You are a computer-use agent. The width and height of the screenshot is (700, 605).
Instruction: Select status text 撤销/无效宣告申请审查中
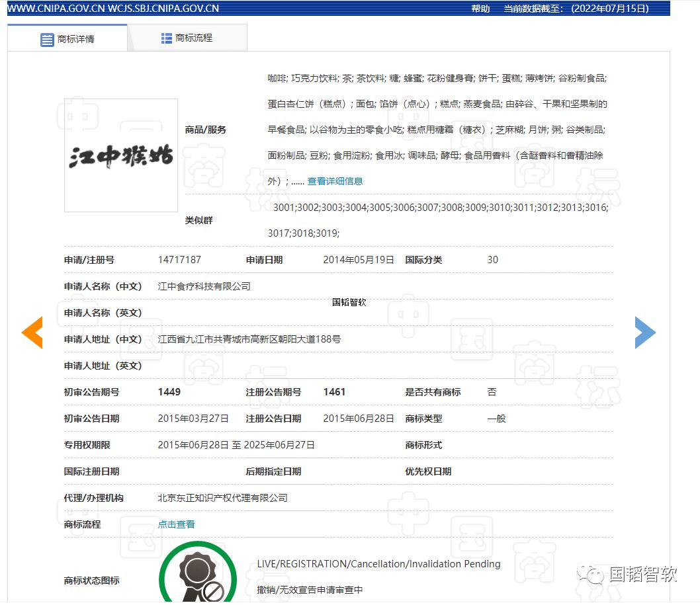point(310,590)
